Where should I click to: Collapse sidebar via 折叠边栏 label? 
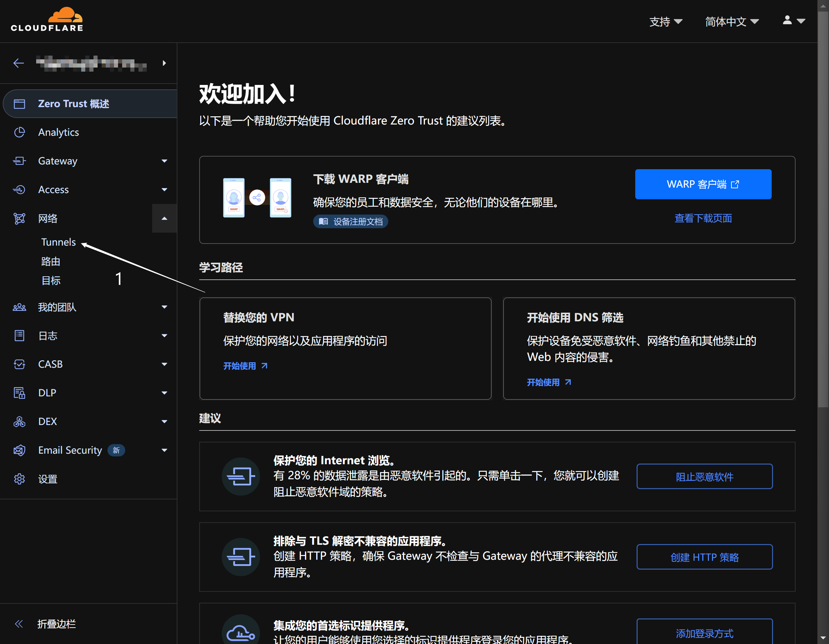click(57, 624)
